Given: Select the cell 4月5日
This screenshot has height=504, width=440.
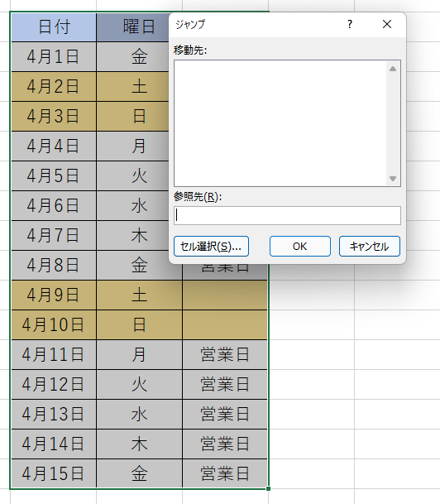Looking at the screenshot, I should click(x=54, y=175).
